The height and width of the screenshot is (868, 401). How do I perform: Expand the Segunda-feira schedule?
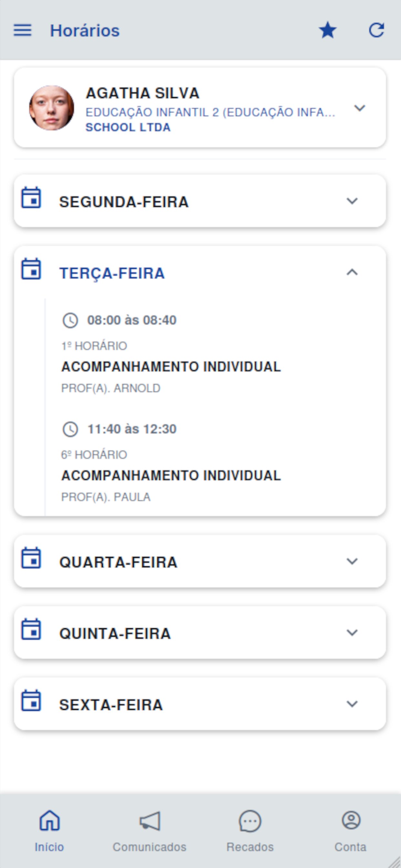pyautogui.click(x=352, y=201)
